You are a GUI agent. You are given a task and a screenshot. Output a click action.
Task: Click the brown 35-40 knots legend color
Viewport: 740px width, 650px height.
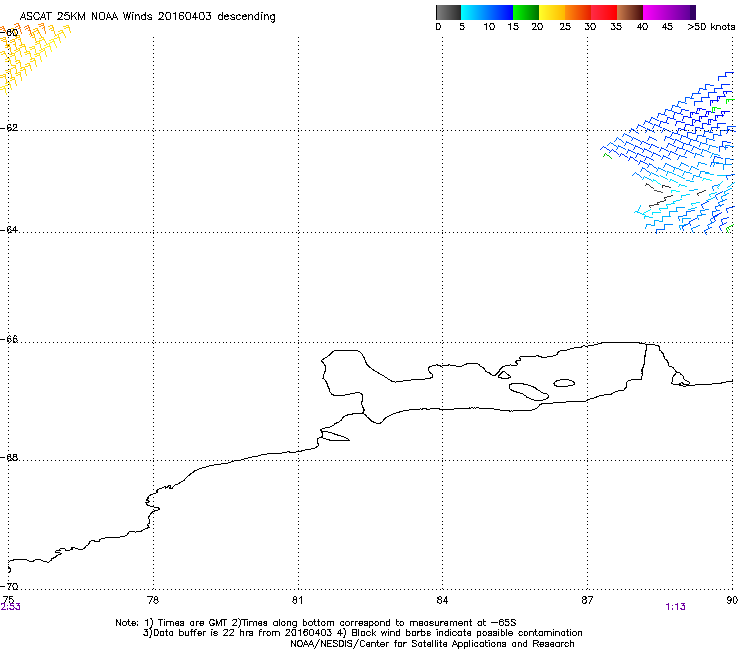pyautogui.click(x=630, y=12)
